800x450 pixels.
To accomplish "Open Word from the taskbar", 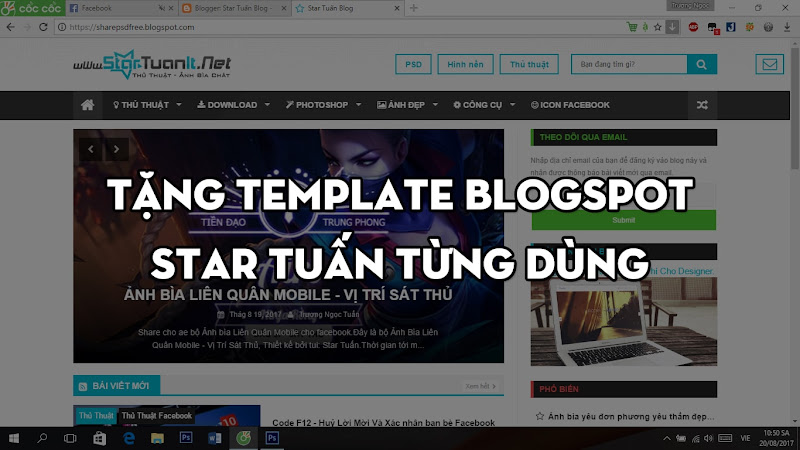I will click(214, 438).
